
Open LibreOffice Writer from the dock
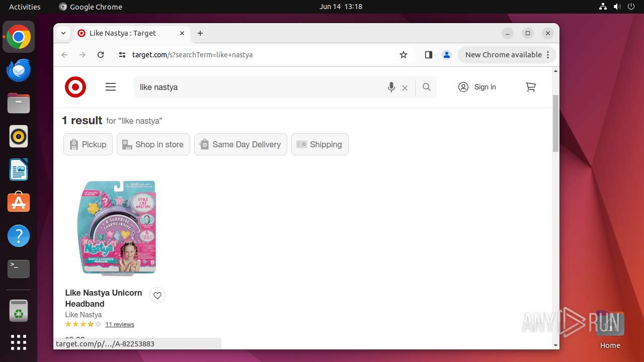(x=19, y=169)
